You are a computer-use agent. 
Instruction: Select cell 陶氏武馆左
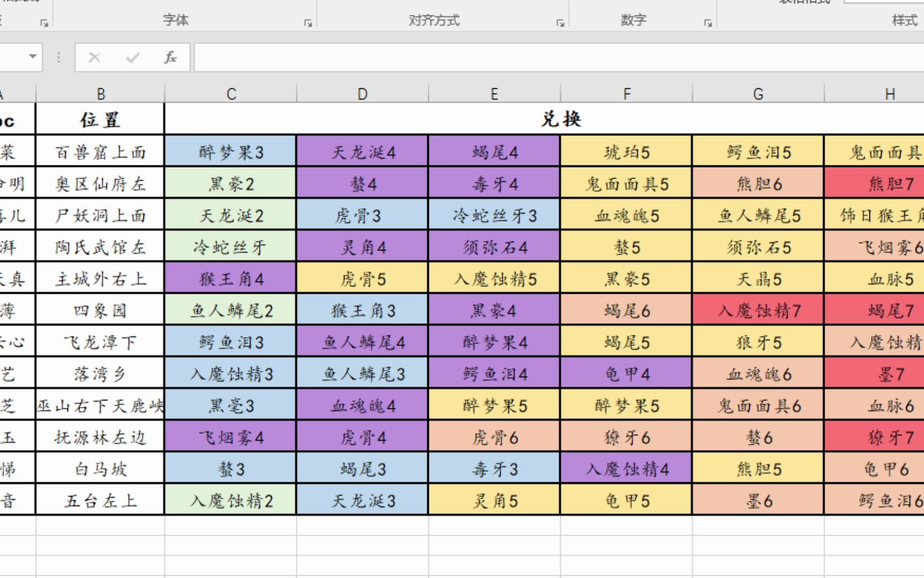pyautogui.click(x=100, y=247)
